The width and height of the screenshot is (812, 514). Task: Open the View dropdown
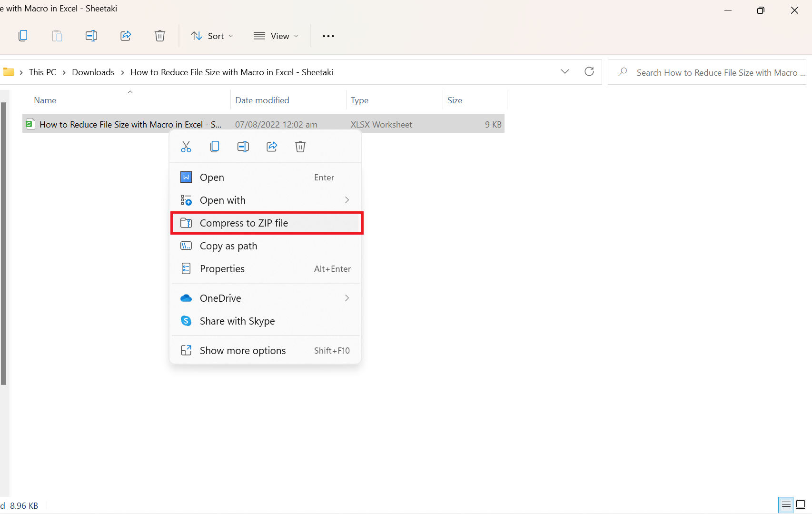[x=276, y=36]
